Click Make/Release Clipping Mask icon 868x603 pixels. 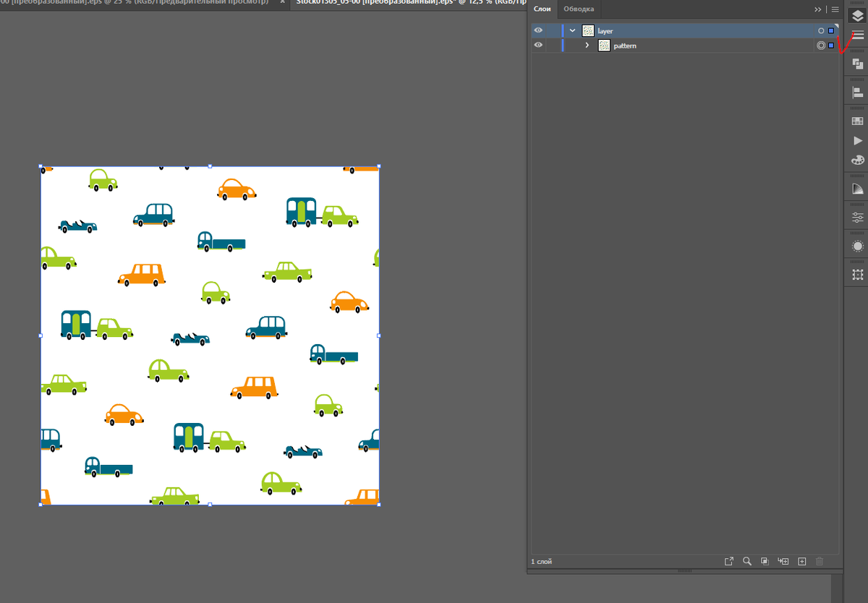pos(765,561)
